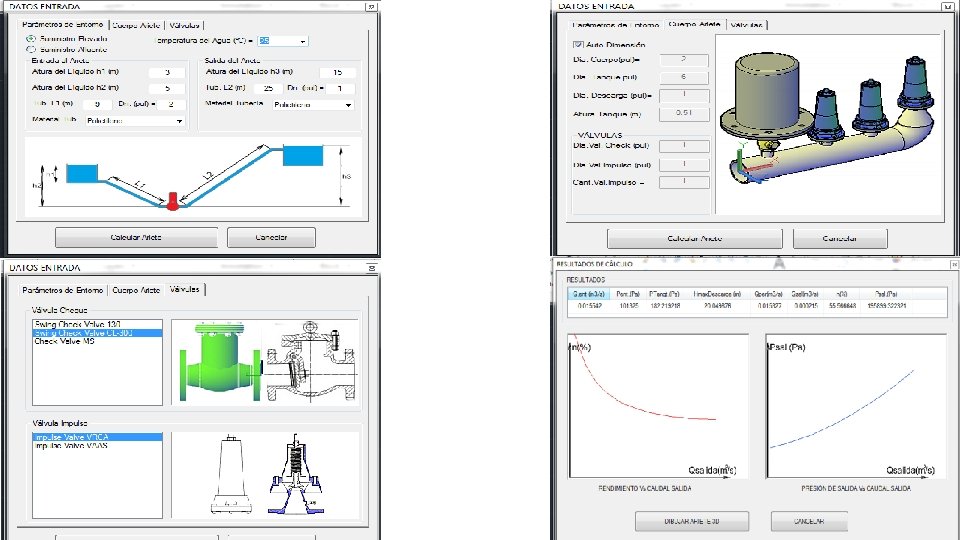Click Calcular Ariete below the reservoir diagram
This screenshot has height=540, width=960.
tap(136, 238)
